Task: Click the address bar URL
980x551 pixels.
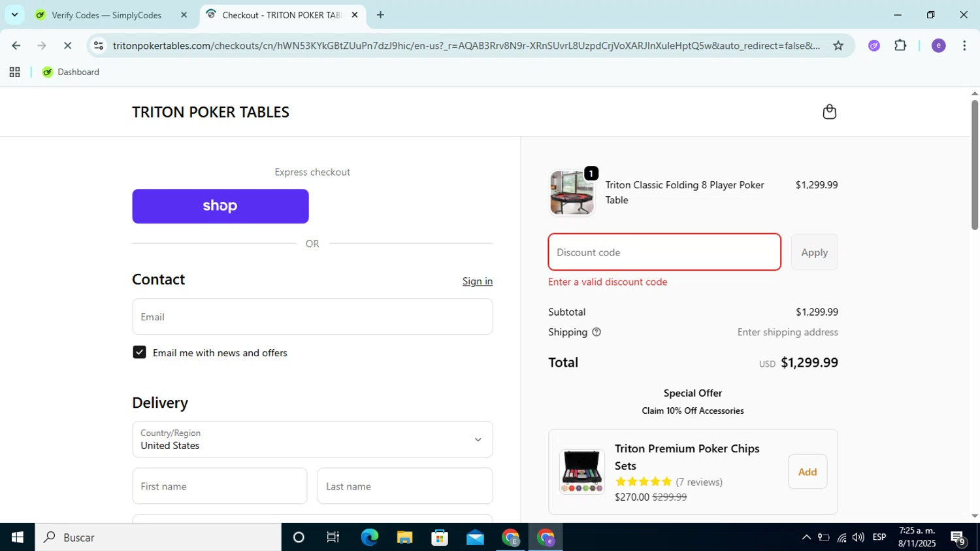Action: (x=466, y=46)
